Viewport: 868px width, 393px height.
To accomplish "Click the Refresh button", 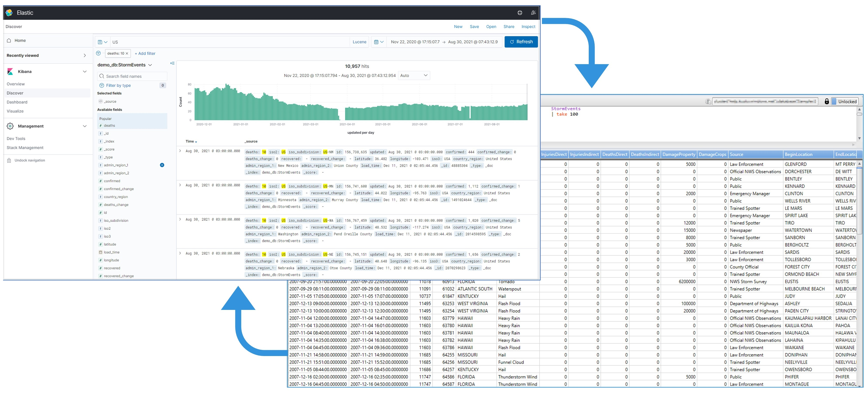I will coord(521,42).
